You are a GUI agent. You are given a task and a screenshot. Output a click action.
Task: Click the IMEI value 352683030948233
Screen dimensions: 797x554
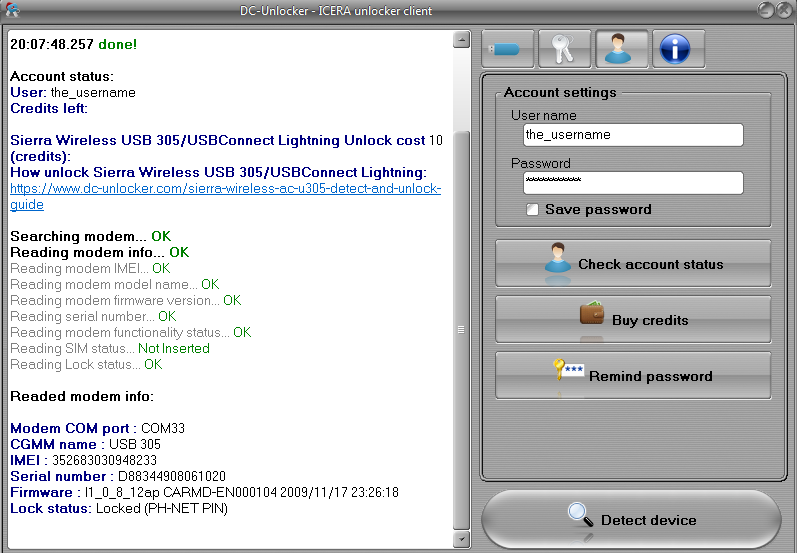(x=105, y=460)
